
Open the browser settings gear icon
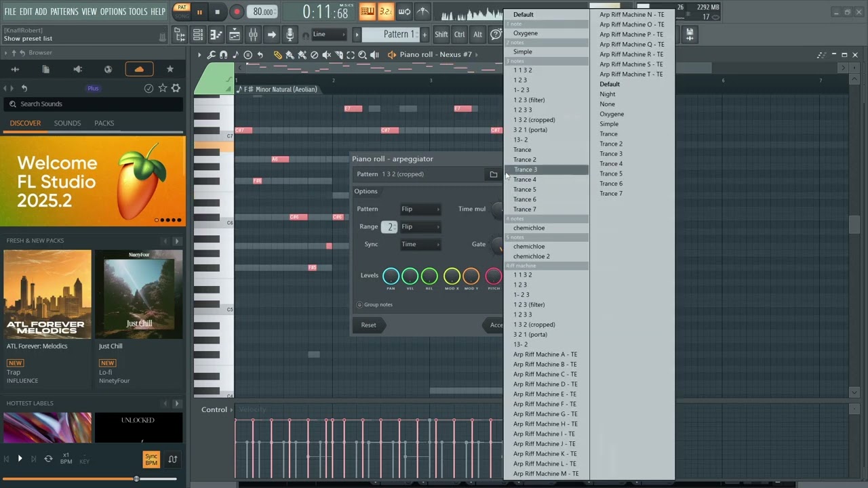point(176,88)
